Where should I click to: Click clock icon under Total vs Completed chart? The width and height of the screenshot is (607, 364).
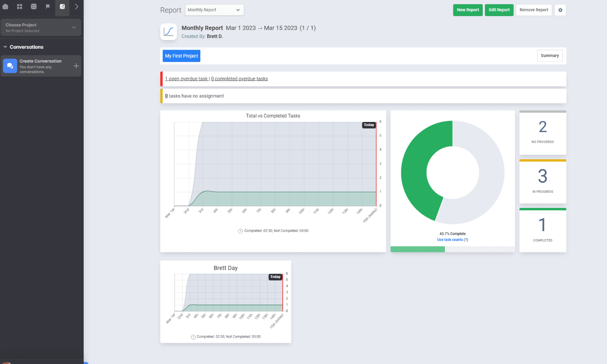tap(240, 231)
